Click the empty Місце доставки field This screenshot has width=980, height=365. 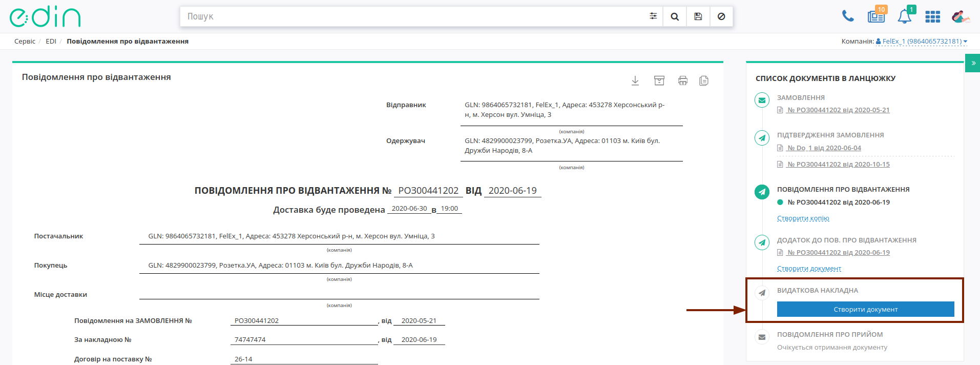[339, 294]
